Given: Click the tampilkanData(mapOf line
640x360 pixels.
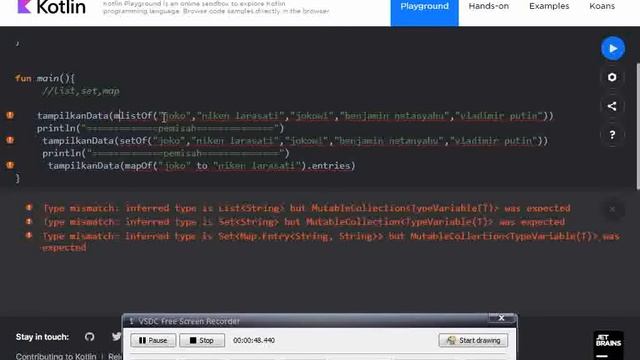Looking at the screenshot, I should 202,166.
